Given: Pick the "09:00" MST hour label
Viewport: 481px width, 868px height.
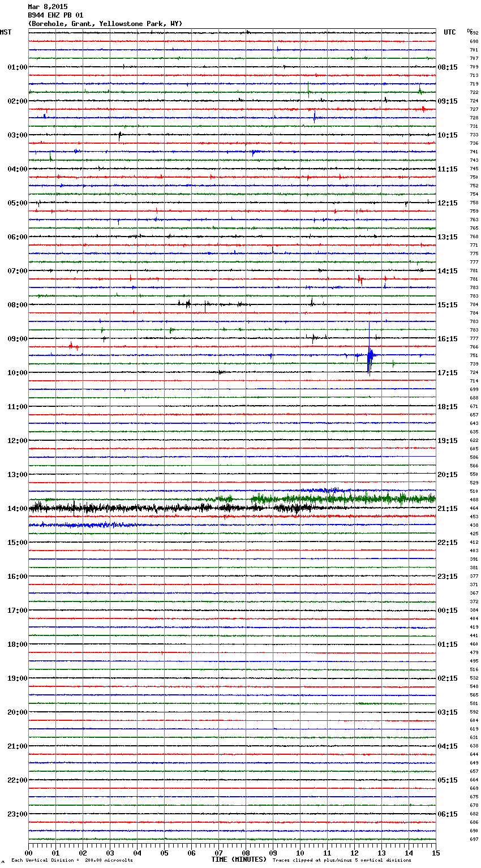Looking at the screenshot, I should (18, 339).
